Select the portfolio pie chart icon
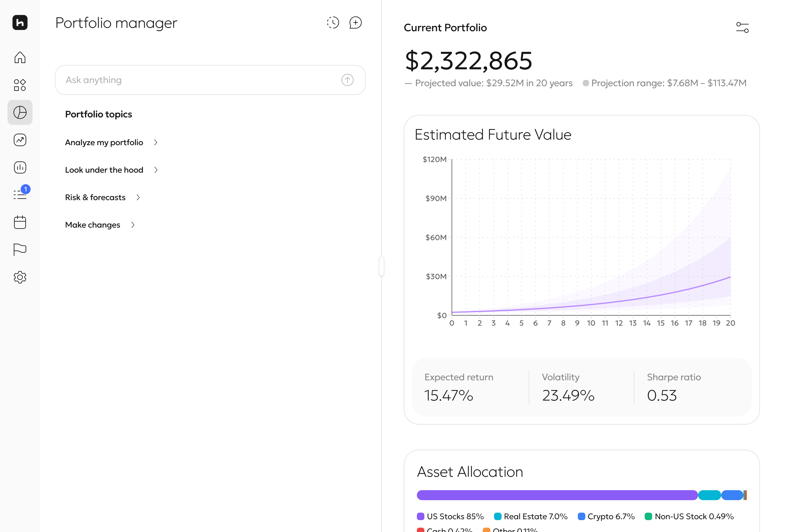 pos(20,112)
